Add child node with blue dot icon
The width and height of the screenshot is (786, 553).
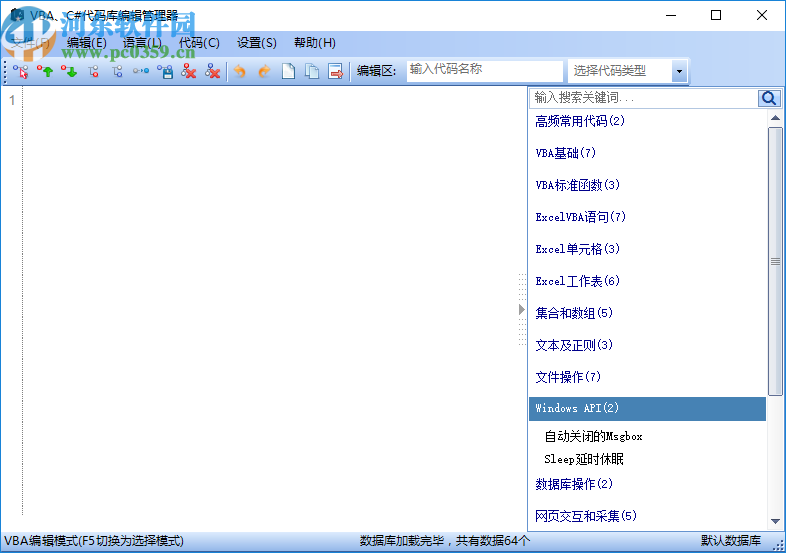[117, 72]
